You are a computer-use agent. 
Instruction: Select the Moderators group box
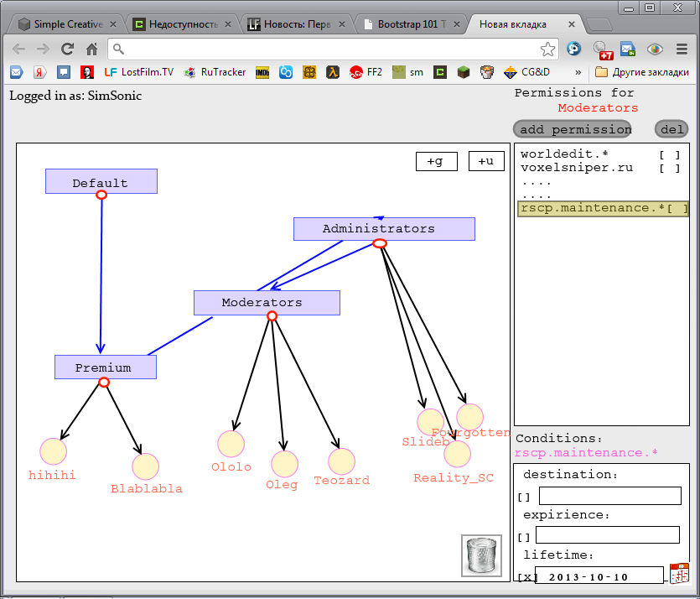pyautogui.click(x=267, y=303)
